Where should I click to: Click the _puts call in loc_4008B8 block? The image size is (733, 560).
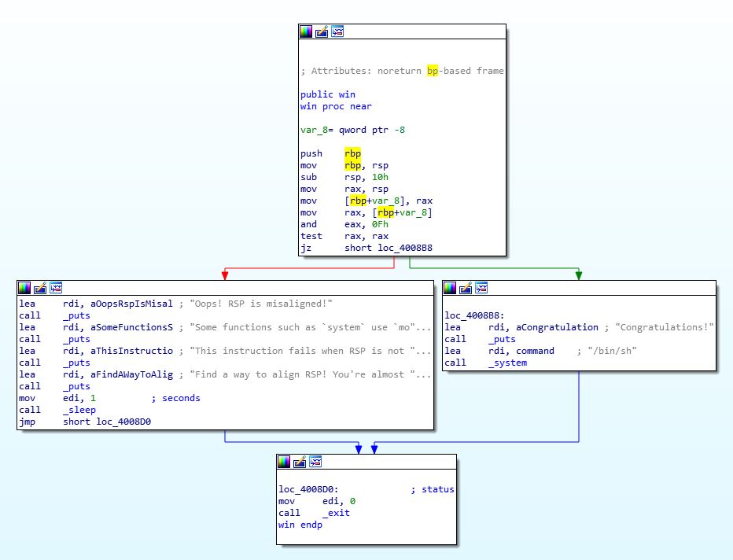tap(502, 339)
